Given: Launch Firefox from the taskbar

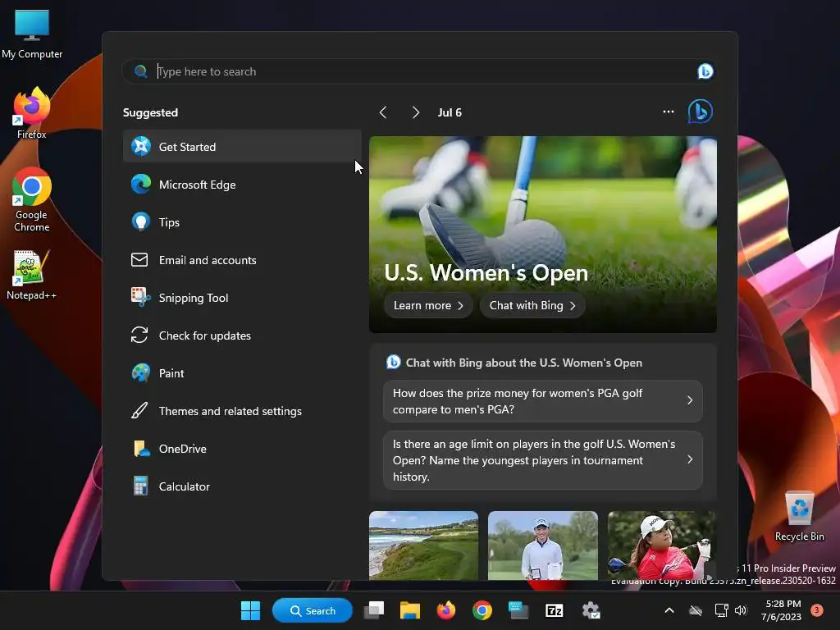Looking at the screenshot, I should click(x=445, y=610).
